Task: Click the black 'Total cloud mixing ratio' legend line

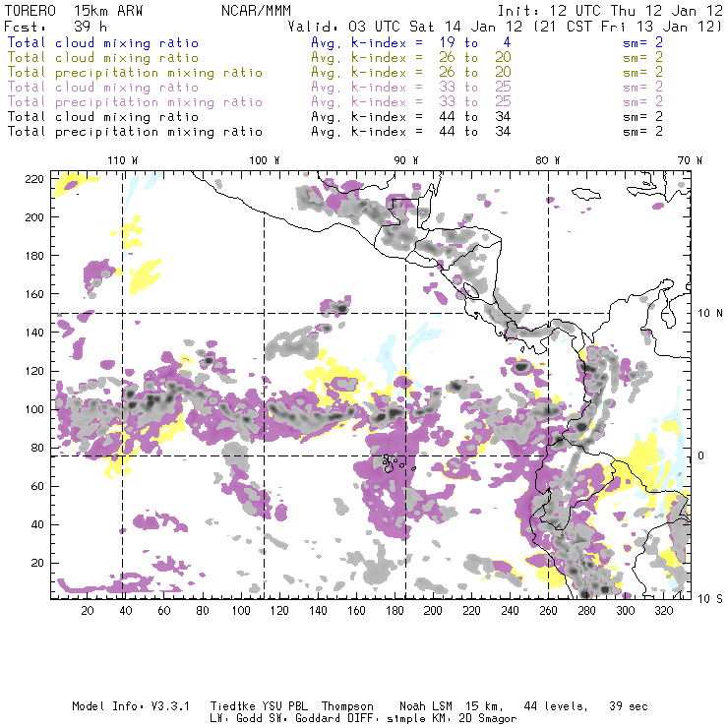Action: [x=103, y=116]
